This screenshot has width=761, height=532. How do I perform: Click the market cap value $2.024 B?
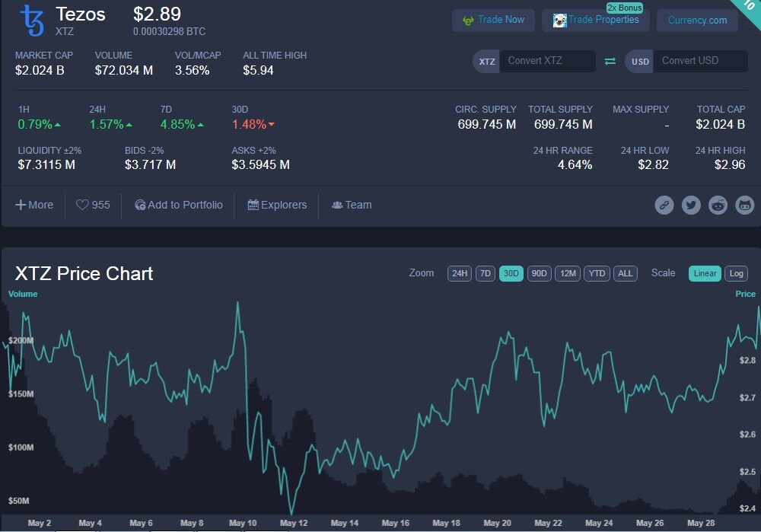coord(40,70)
